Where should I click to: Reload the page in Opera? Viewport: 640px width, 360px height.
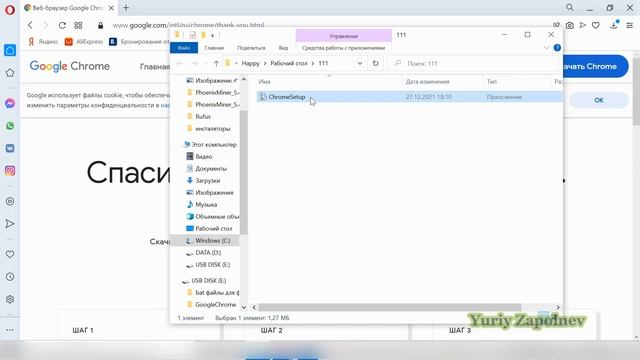tap(62, 25)
